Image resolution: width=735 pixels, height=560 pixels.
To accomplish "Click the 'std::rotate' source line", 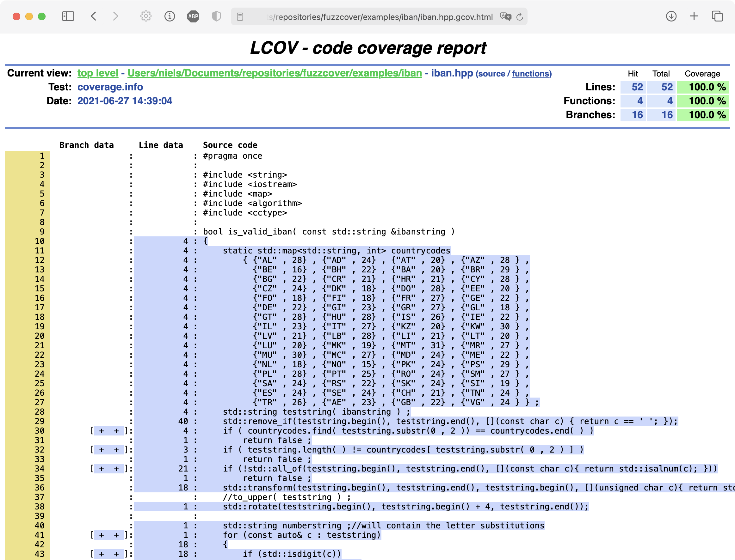I will pos(406,507).
